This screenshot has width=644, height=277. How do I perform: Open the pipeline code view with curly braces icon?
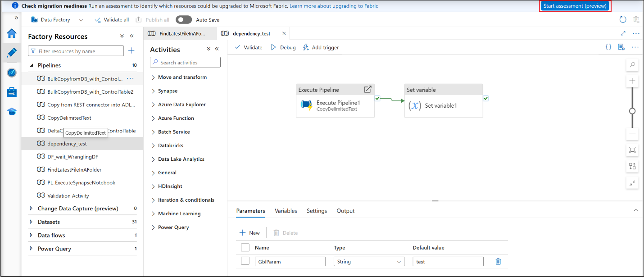coord(608,47)
